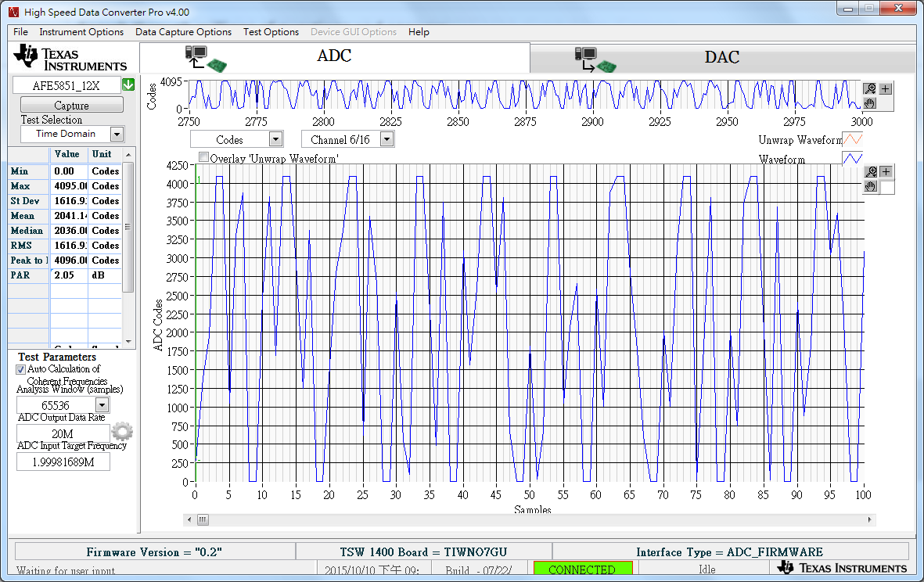Switch to the DAC tab
This screenshot has height=582, width=924.
(722, 58)
